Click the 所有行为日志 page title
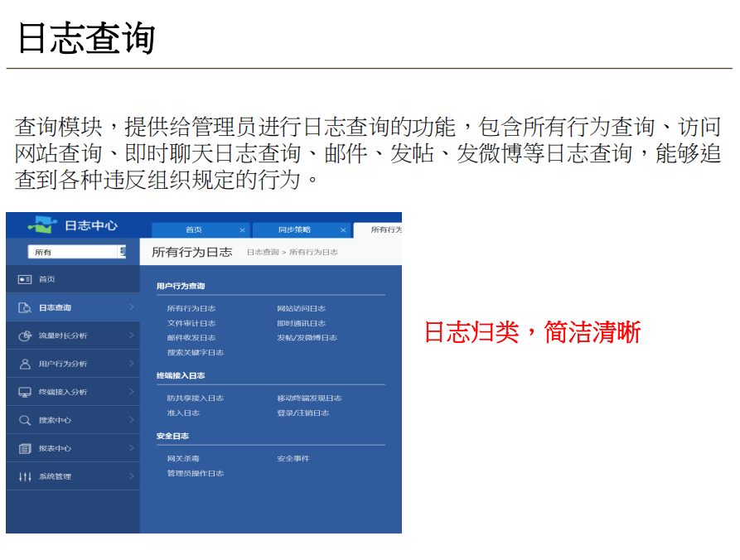The image size is (740, 560). (191, 252)
